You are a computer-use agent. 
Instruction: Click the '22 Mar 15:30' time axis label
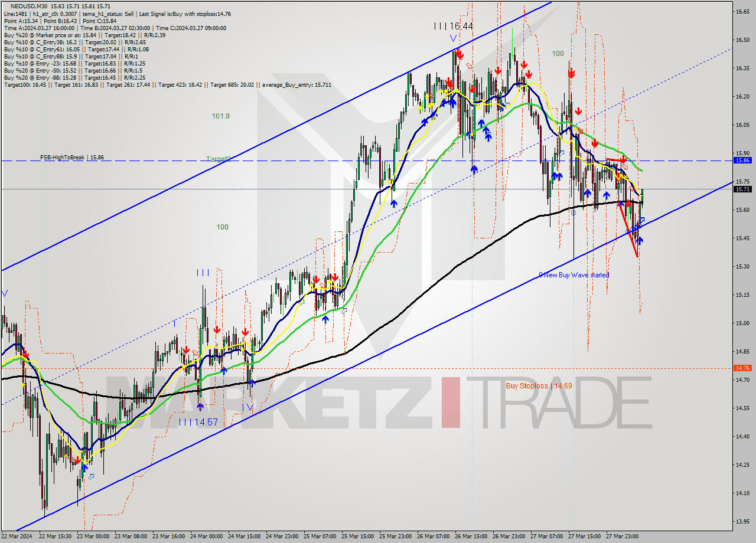56,537
